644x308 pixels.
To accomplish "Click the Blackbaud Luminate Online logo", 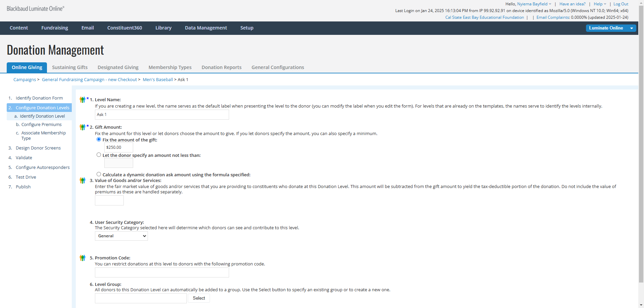I will point(36,9).
